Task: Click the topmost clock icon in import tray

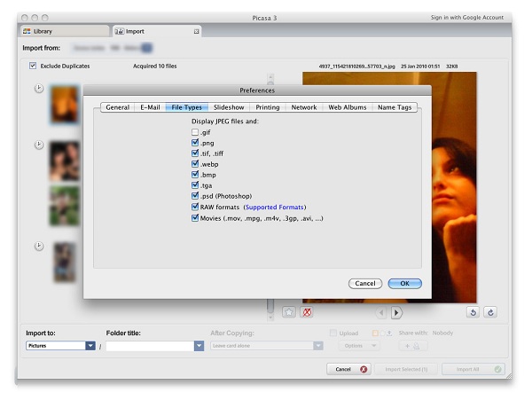Action: (39, 89)
